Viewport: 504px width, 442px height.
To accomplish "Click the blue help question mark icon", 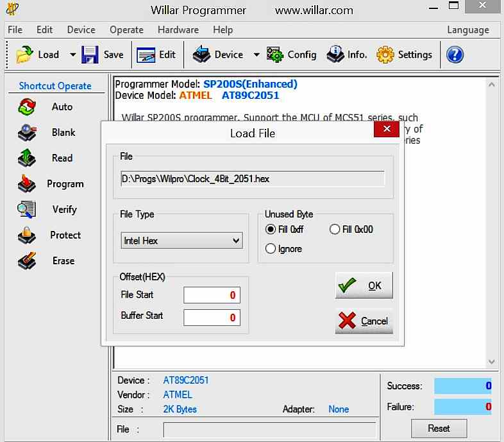I will (x=455, y=55).
